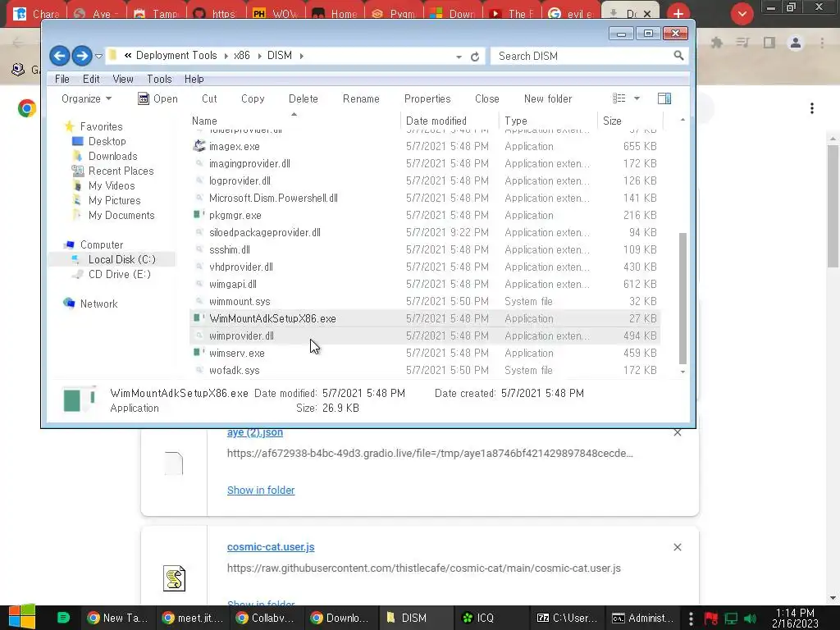Open Recent Places in navigation pane
The image size is (840, 630).
pyautogui.click(x=121, y=171)
